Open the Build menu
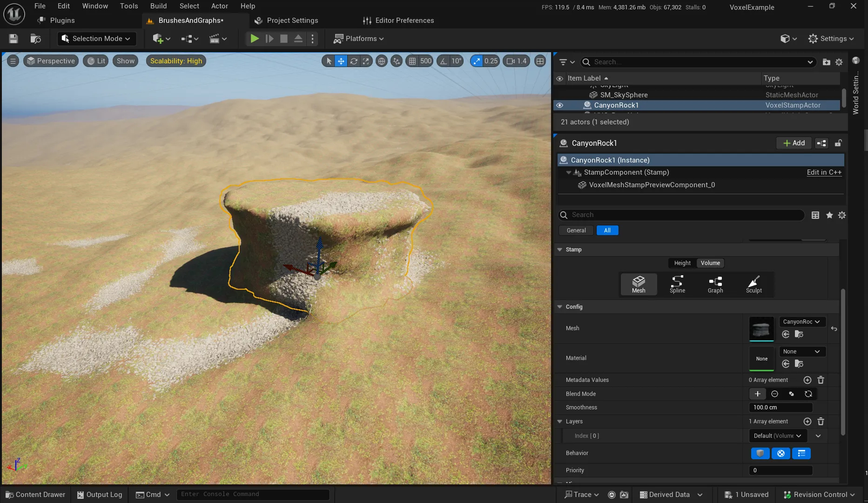Viewport: 868px width, 503px height. tap(158, 6)
